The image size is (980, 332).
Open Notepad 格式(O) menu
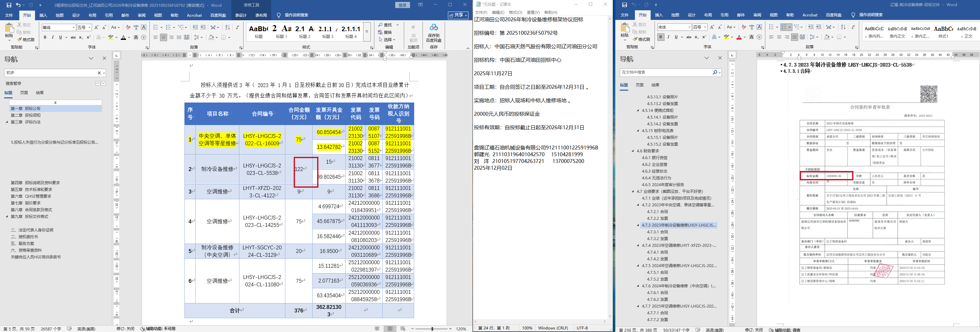tap(515, 13)
